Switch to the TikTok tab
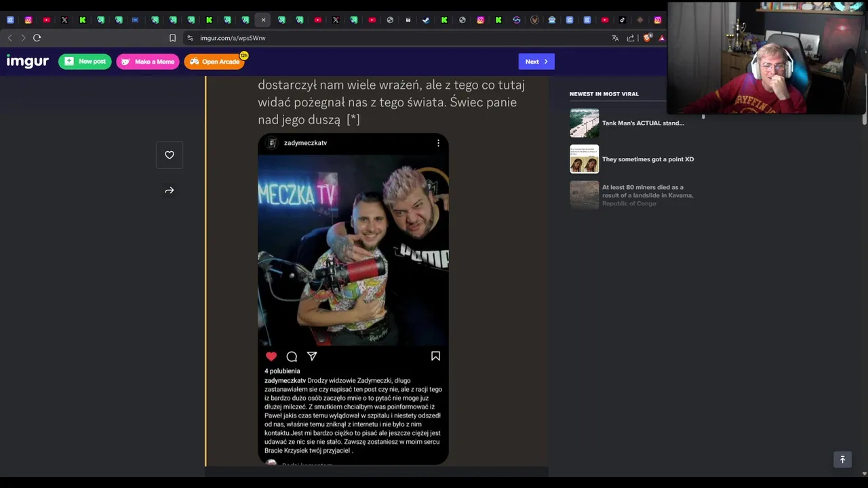The height and width of the screenshot is (488, 868). tap(623, 20)
